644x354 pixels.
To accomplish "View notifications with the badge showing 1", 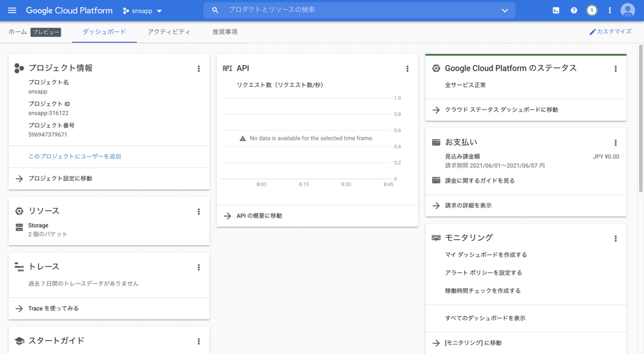I will point(591,10).
